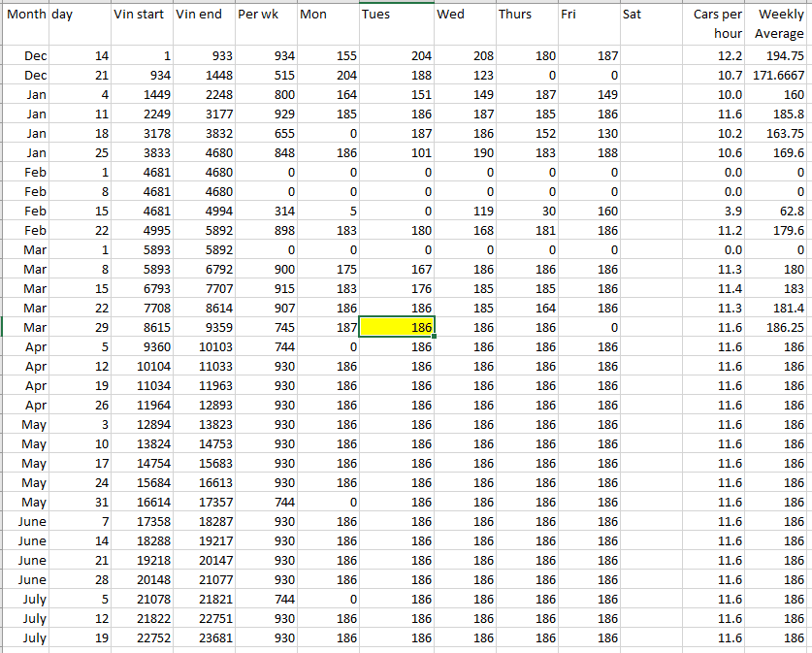Select the Vin start cell 4995
The image size is (812, 653).
pos(142,231)
